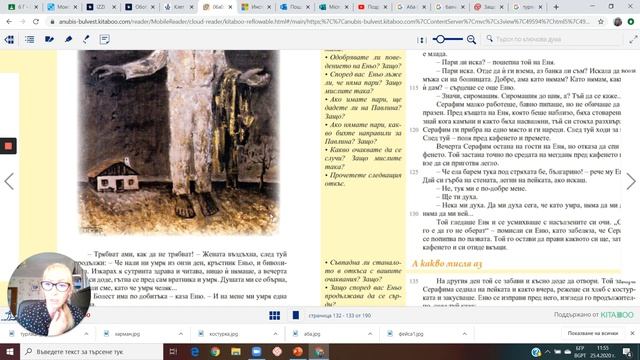Screen dimensions: 640x360
Task: Expand options for костурка.jpg download
Action: point(275,334)
